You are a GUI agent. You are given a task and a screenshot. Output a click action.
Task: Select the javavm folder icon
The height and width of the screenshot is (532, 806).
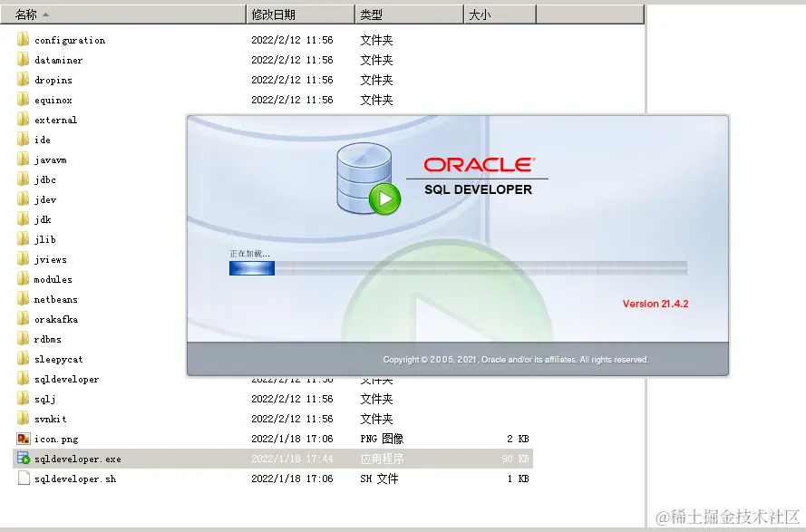tap(24, 160)
